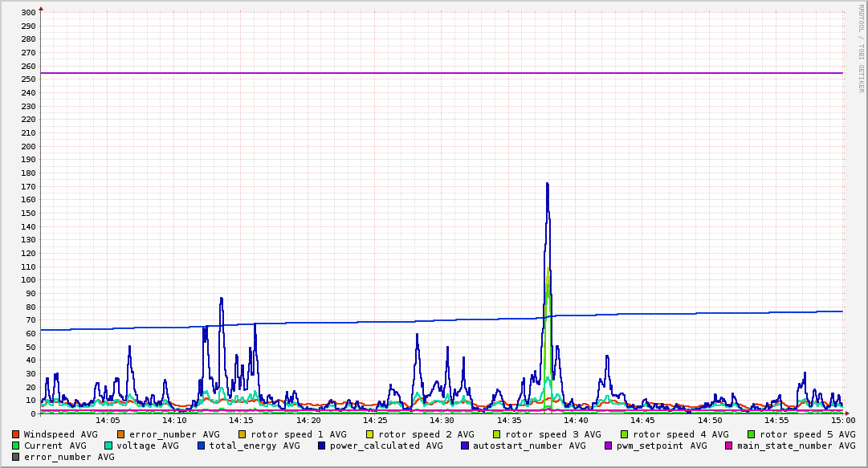Viewport: 868px width, 468px height.
Task: Click the rotor speed 4 legend swatch
Action: tap(625, 434)
